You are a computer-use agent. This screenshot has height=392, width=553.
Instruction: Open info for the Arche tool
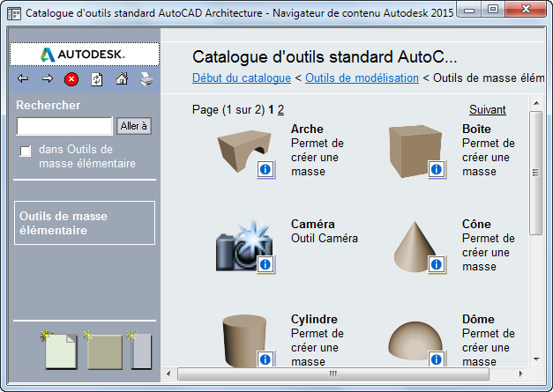265,169
